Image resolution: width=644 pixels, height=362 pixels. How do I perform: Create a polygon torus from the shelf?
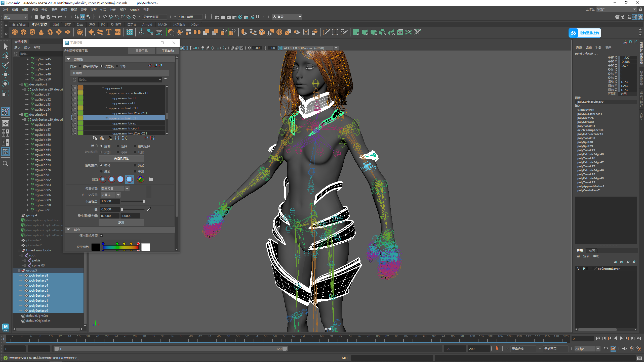coord(50,32)
